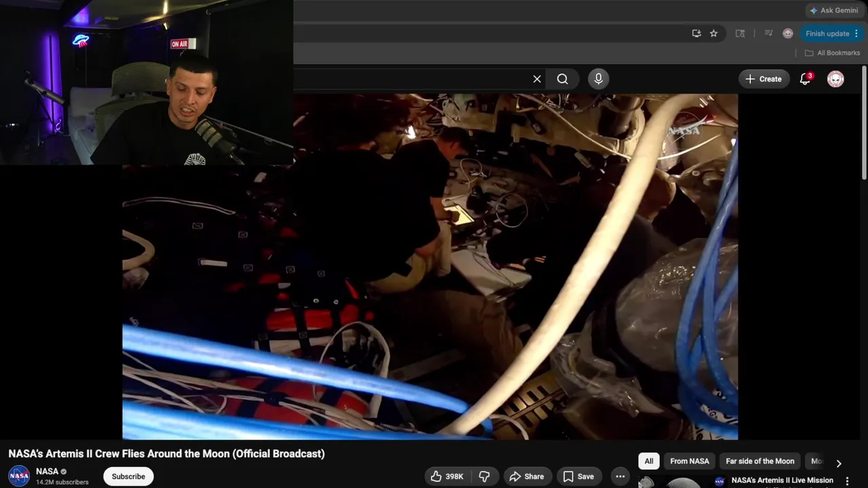
Task: Click the video title text
Action: point(167,453)
